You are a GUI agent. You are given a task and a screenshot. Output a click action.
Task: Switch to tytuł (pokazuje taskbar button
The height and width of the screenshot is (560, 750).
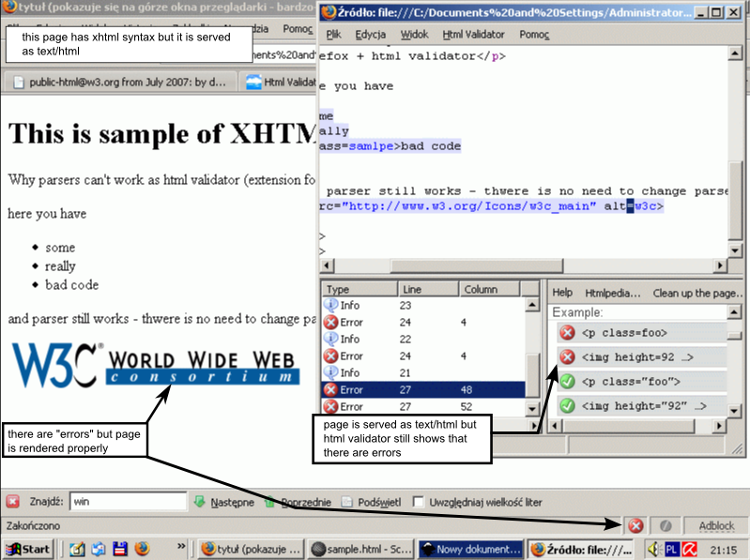pos(251,550)
